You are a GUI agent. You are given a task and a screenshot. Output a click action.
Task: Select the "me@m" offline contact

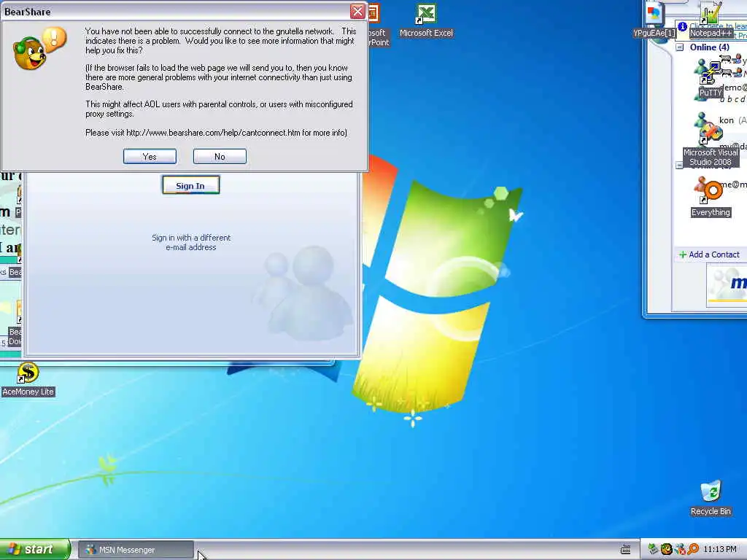[732, 184]
